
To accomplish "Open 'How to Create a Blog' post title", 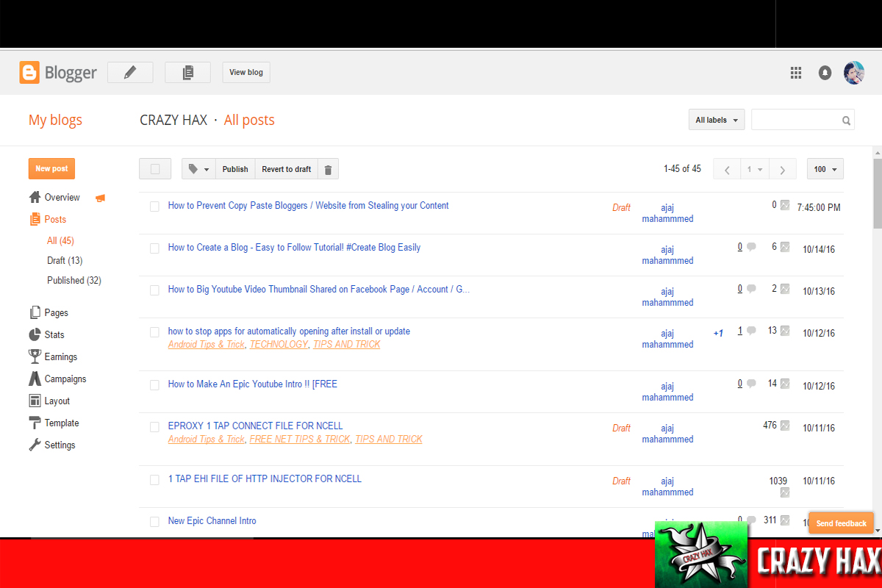I will tap(294, 247).
